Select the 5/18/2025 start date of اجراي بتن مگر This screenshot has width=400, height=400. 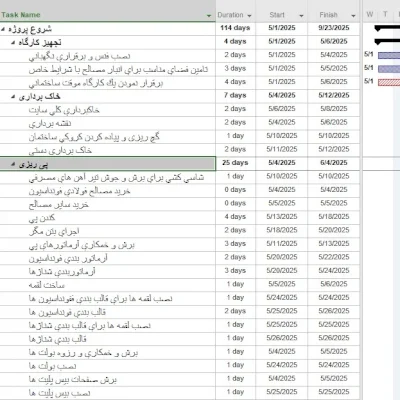pos(282,230)
